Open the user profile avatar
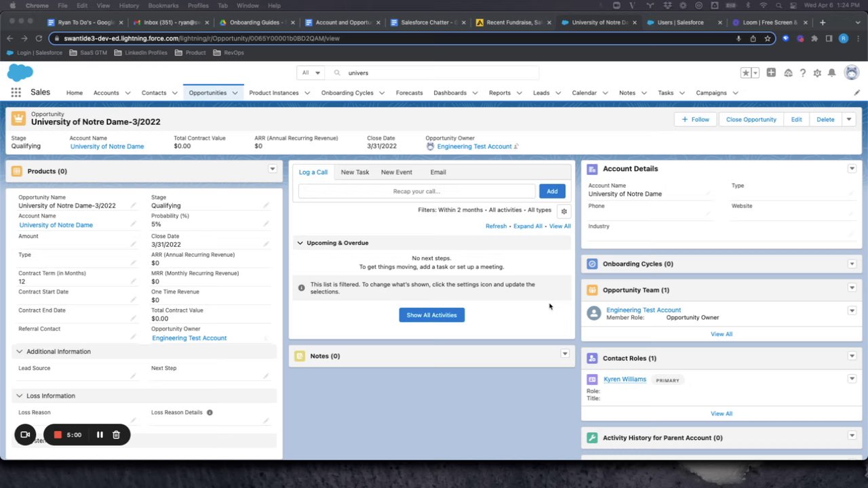The height and width of the screenshot is (488, 868). 852,73
